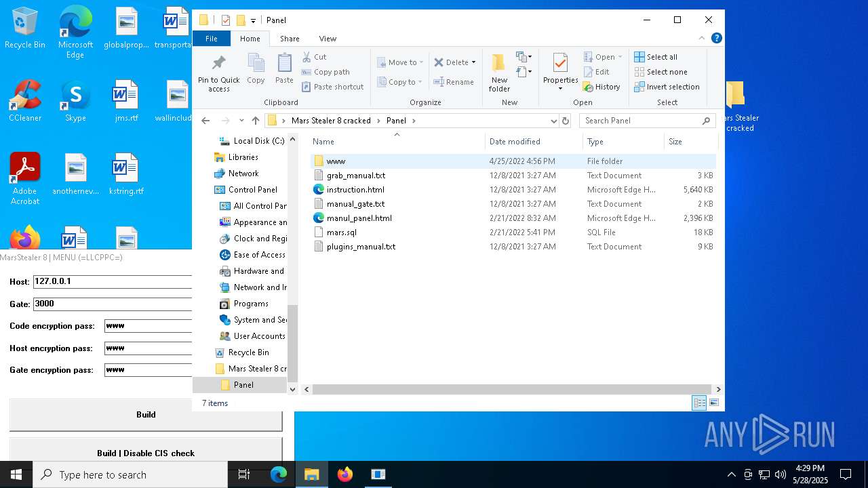
Task: Open Microsoft Edge from the taskbar
Action: [279, 474]
